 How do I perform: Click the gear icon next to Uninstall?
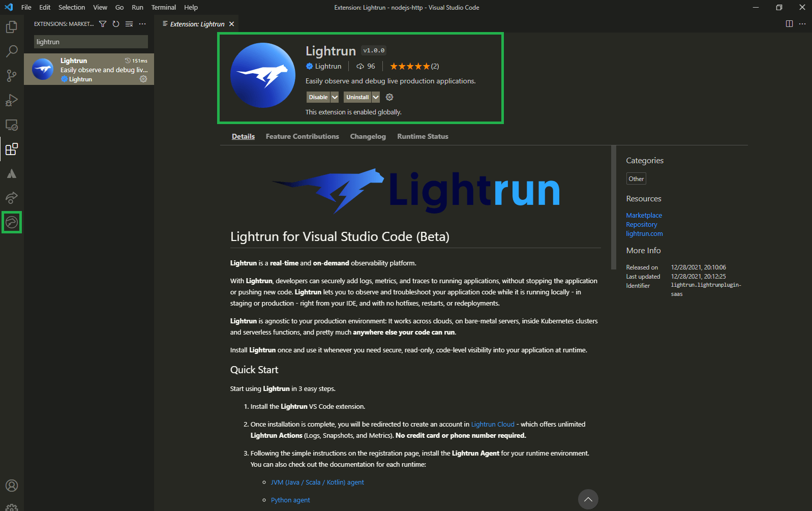pyautogui.click(x=389, y=97)
